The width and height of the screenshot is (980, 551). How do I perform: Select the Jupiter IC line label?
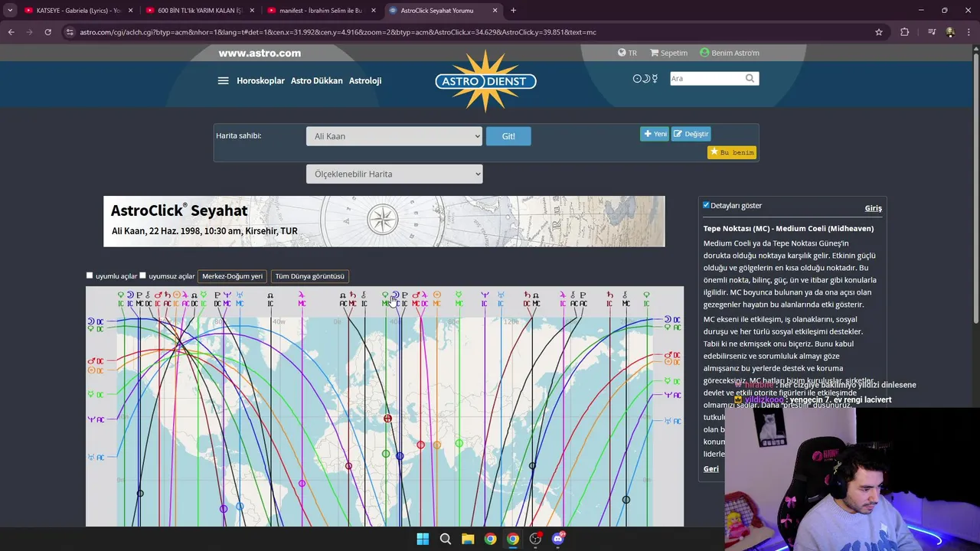click(563, 299)
